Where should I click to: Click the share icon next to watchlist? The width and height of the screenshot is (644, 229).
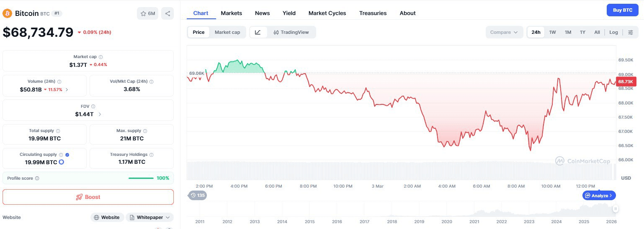click(167, 13)
